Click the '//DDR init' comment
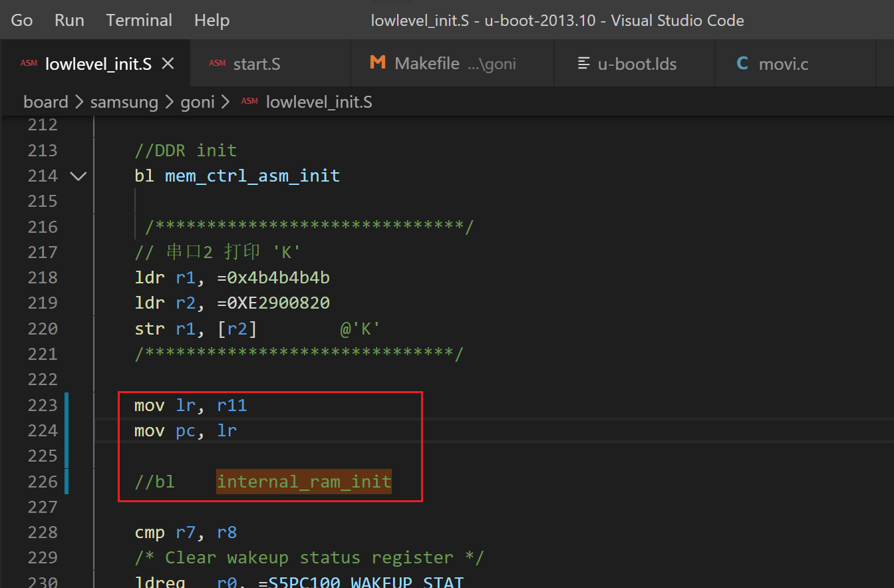 [x=186, y=150]
